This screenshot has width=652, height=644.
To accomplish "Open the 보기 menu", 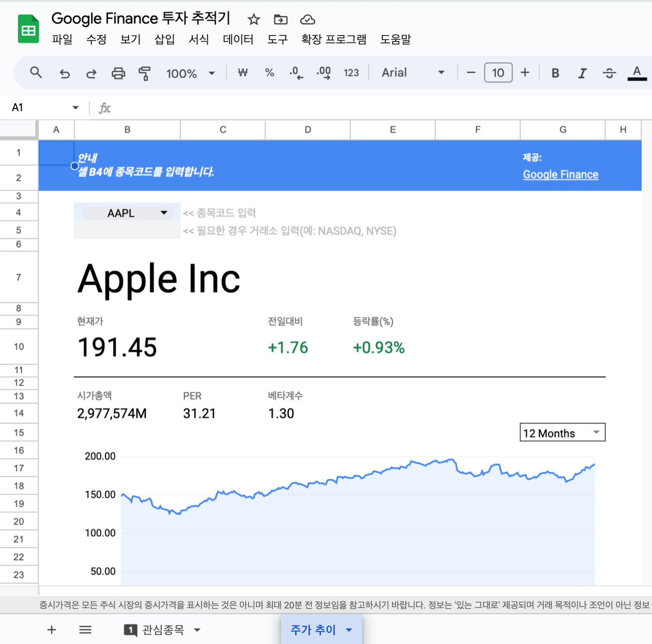I will click(130, 40).
